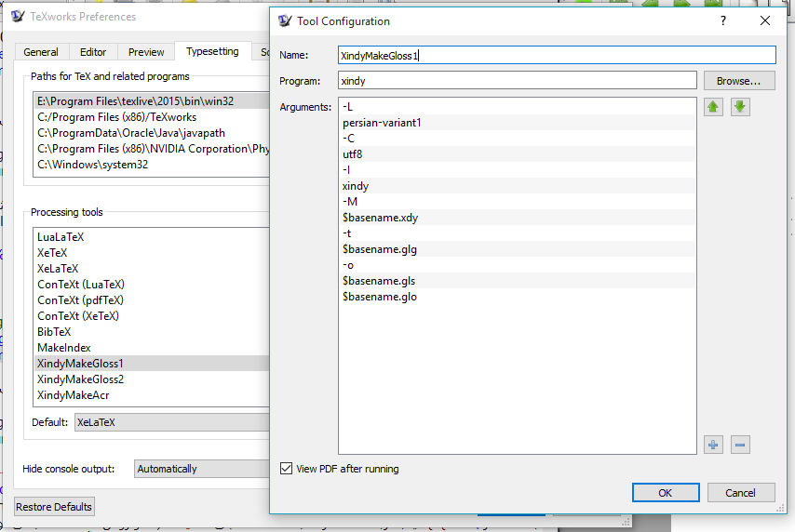This screenshot has height=532, width=795.
Task: Click the TeXworks Preferences title icon
Action: [18, 17]
